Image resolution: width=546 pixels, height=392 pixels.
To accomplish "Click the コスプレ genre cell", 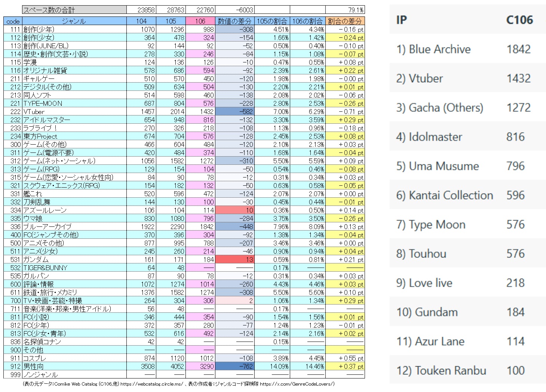I will point(74,358).
